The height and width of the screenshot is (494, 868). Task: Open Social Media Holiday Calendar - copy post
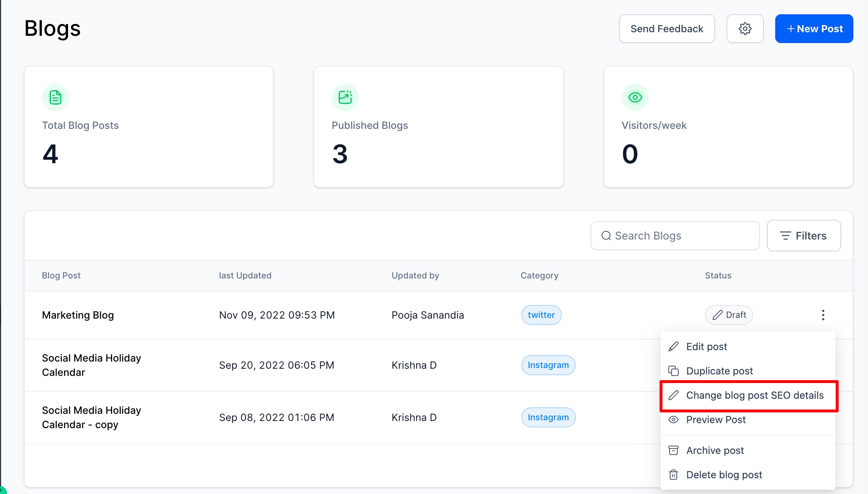pos(91,417)
